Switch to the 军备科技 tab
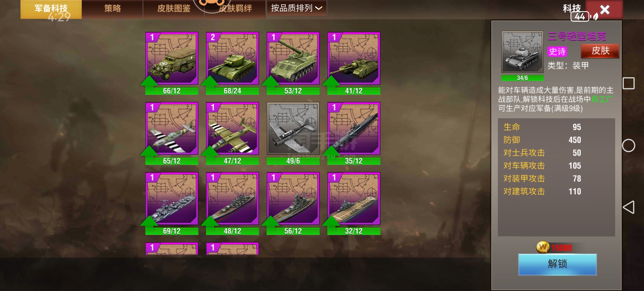 click(51, 9)
